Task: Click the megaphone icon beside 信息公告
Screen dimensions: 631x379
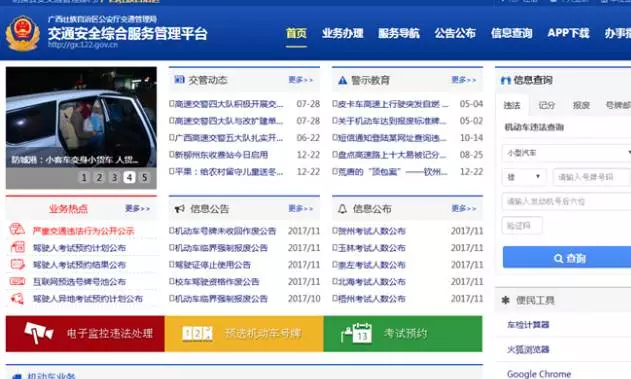Action: pyautogui.click(x=179, y=209)
